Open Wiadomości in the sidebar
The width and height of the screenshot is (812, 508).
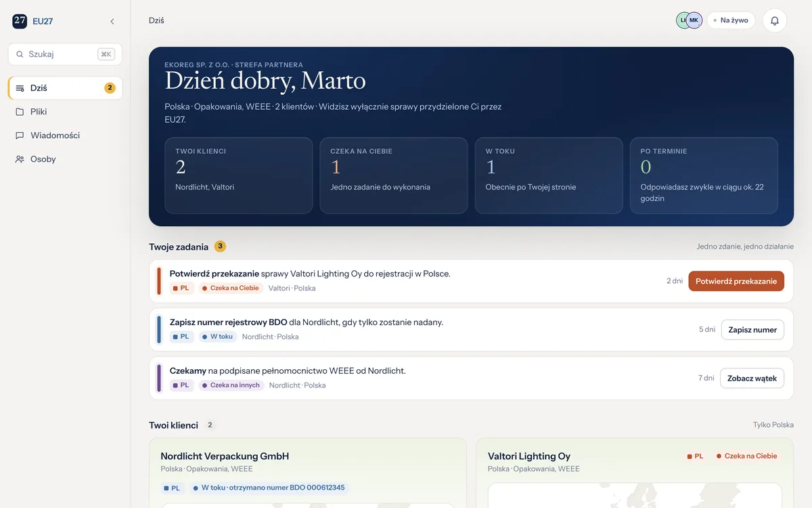pos(65,135)
